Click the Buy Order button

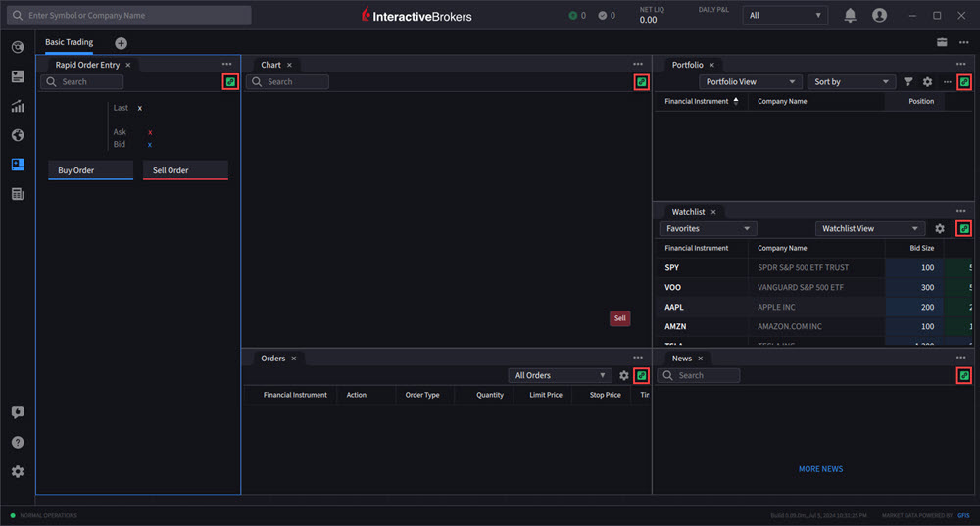coord(90,169)
